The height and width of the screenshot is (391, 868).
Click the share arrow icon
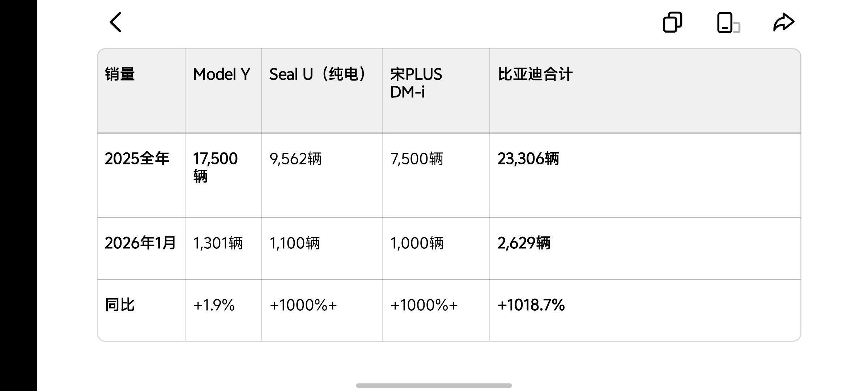783,22
